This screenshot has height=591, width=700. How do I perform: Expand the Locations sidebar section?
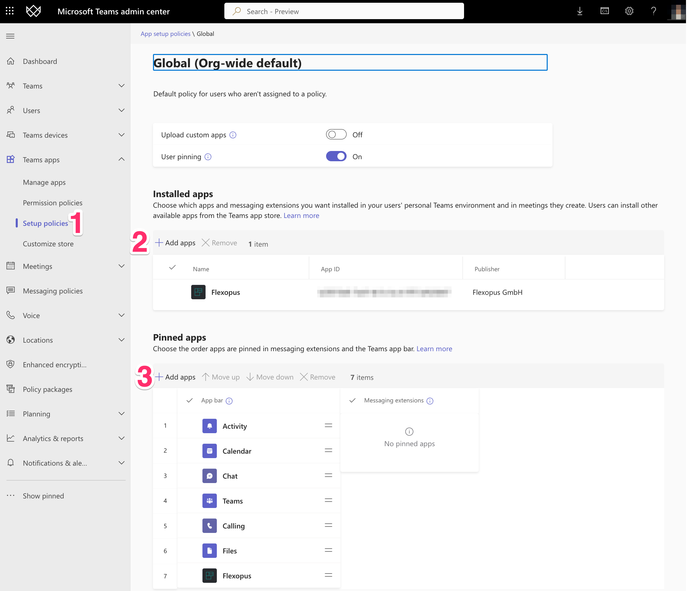click(122, 340)
